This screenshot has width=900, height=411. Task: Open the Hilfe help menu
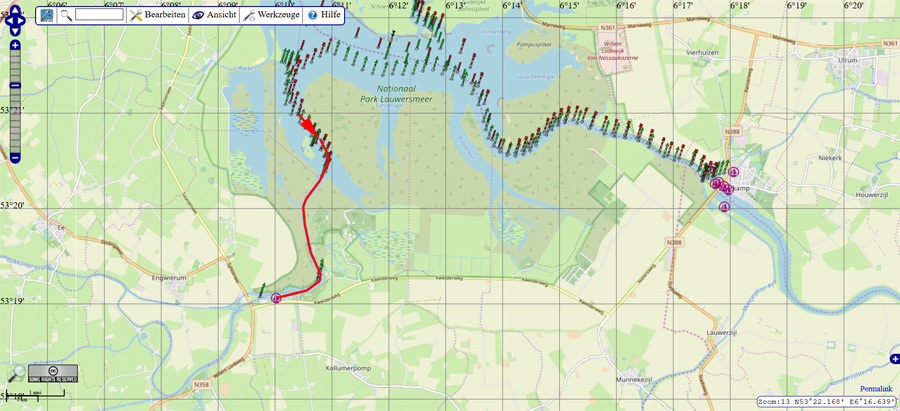pyautogui.click(x=325, y=15)
